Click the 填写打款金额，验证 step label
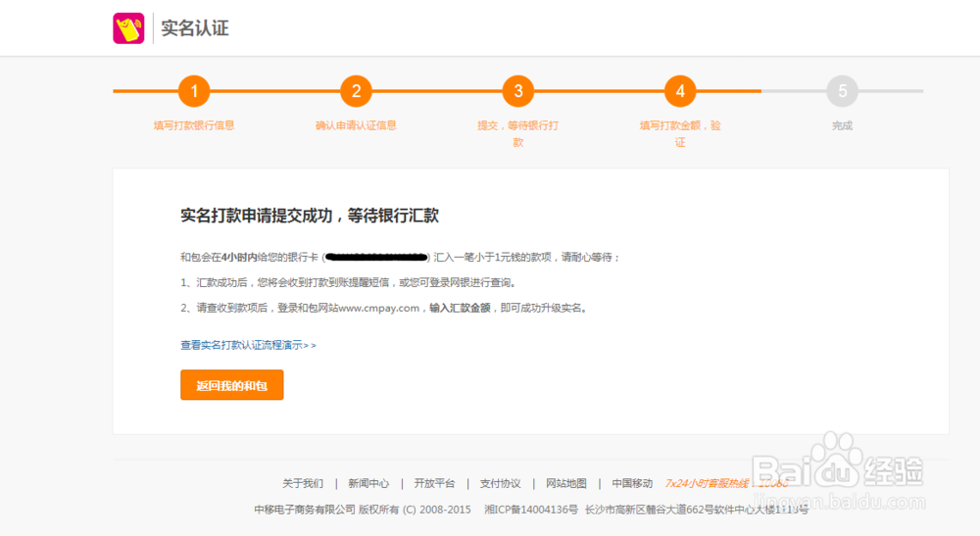The image size is (980, 536). click(680, 133)
